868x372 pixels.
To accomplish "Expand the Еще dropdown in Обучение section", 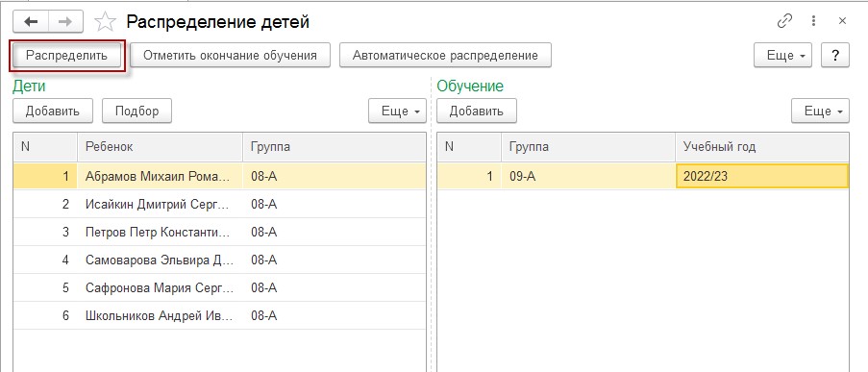I will tap(820, 111).
